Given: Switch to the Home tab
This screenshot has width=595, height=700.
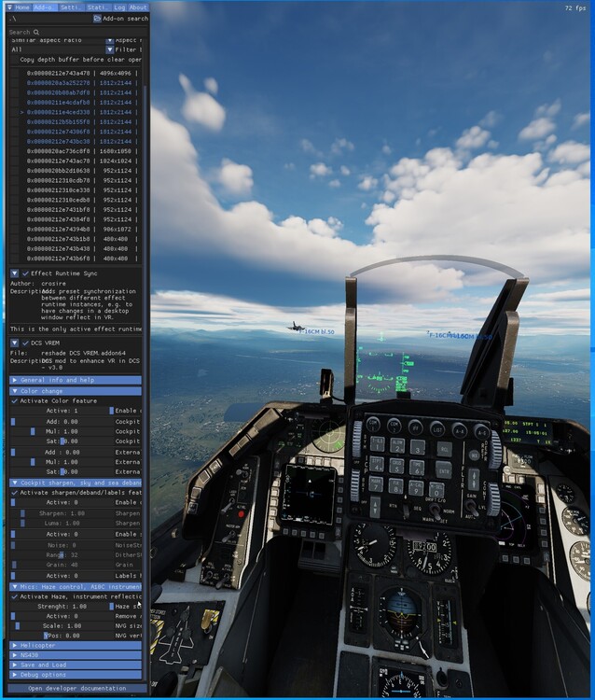Looking at the screenshot, I should point(21,7).
